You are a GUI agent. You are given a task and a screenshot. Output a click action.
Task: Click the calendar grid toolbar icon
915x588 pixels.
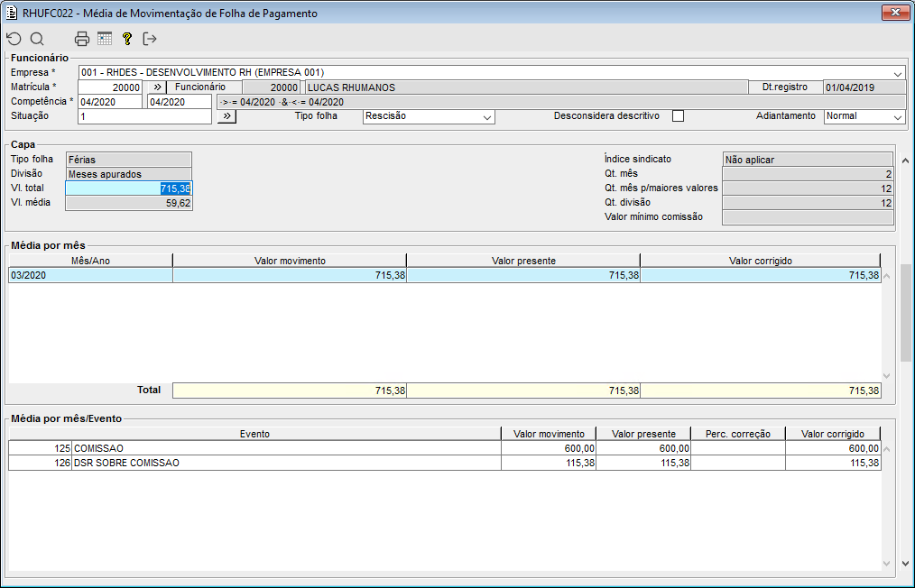tap(105, 39)
